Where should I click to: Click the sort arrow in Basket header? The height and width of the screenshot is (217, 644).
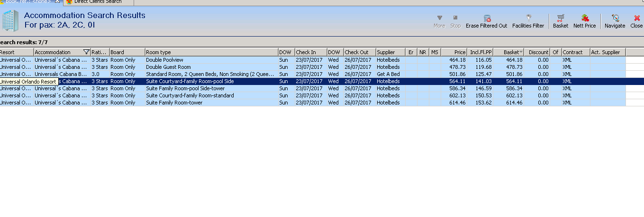coord(521,52)
